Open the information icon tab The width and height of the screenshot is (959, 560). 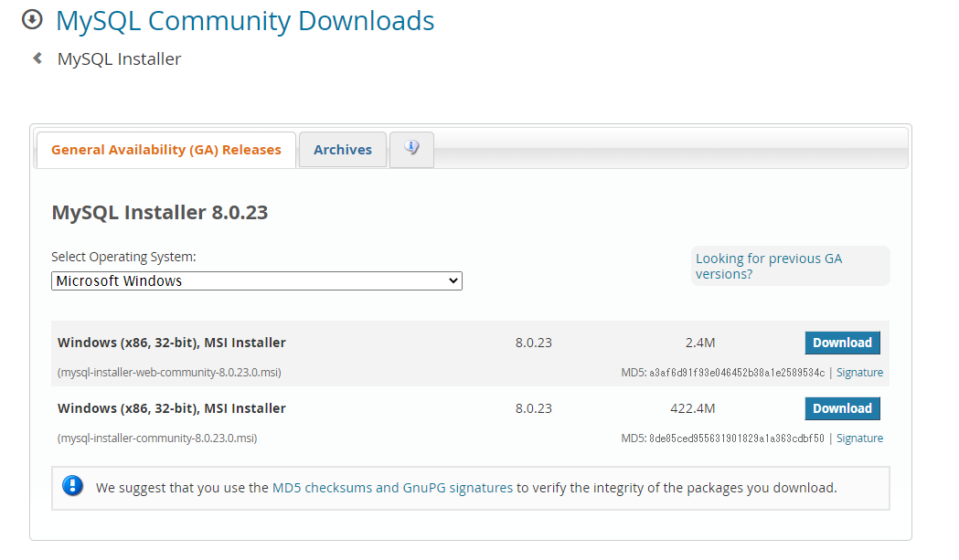(x=411, y=149)
